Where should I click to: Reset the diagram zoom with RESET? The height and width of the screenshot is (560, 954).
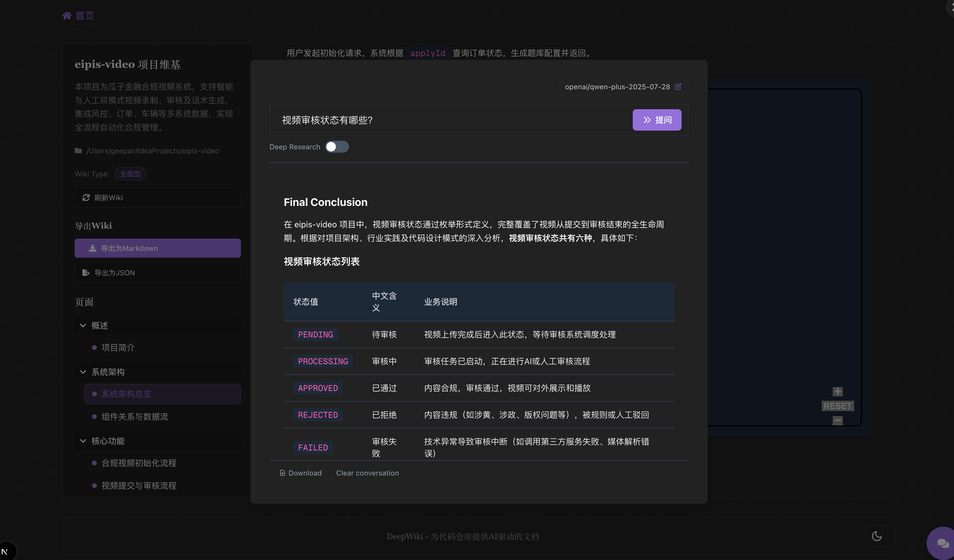pyautogui.click(x=837, y=406)
